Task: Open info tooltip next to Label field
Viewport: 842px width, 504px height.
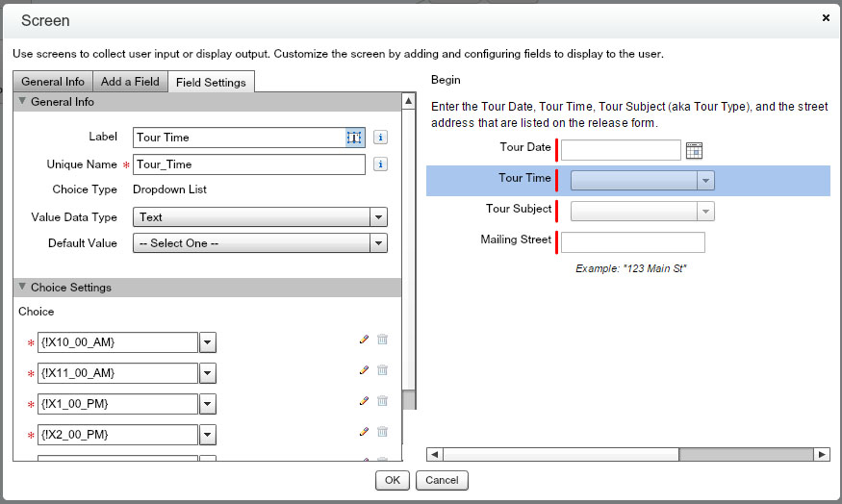Action: click(380, 138)
